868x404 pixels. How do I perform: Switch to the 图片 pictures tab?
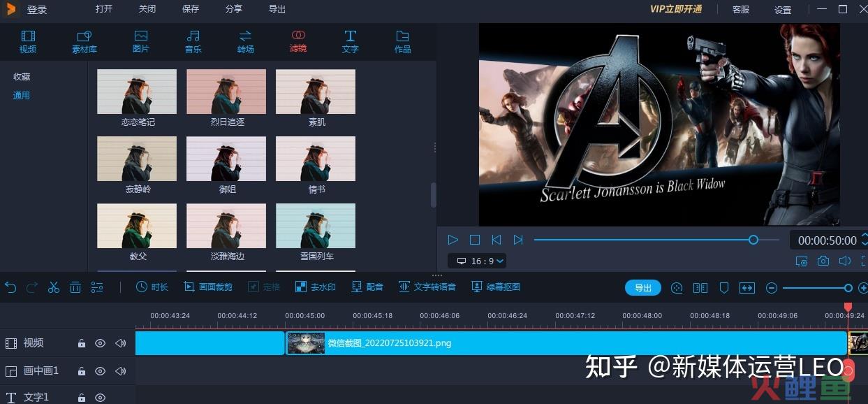point(141,42)
